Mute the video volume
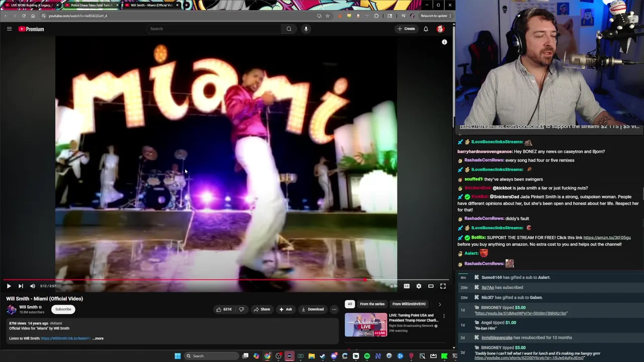The image size is (644, 362). 33,286
